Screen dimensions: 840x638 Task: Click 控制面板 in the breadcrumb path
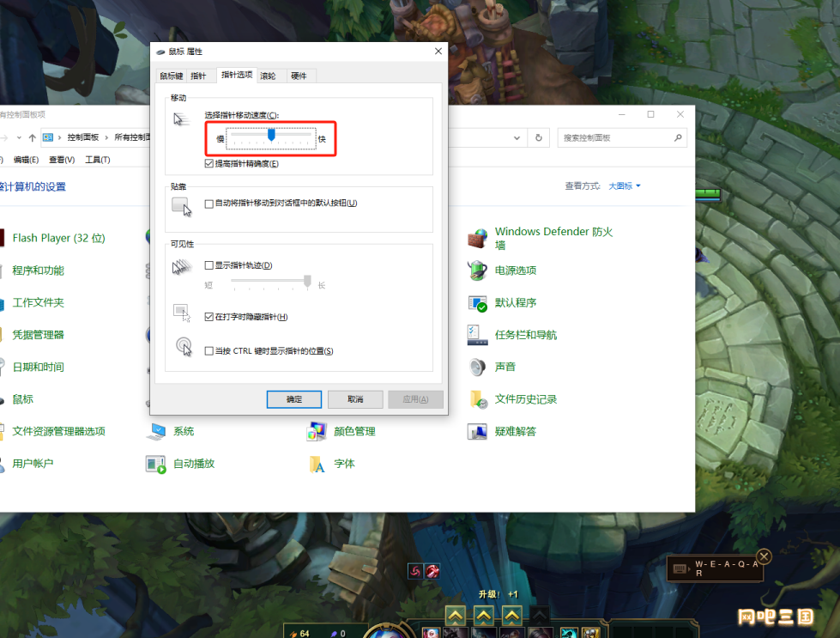83,137
